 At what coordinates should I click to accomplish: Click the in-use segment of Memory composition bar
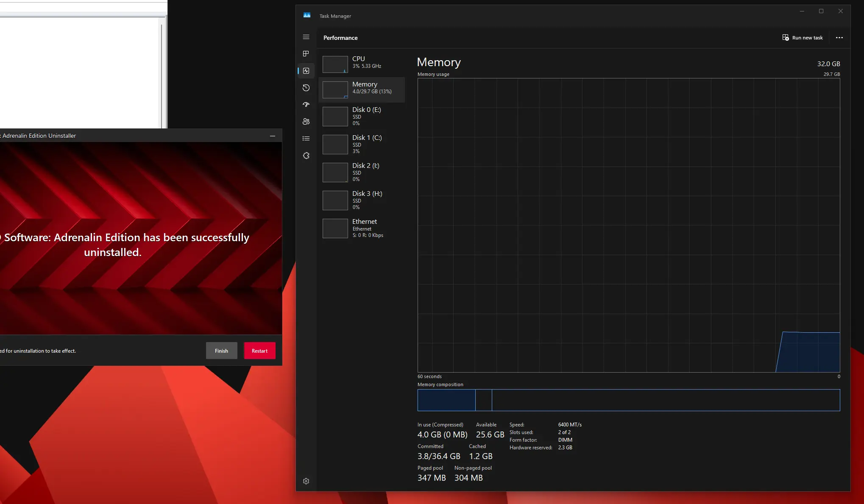click(446, 400)
